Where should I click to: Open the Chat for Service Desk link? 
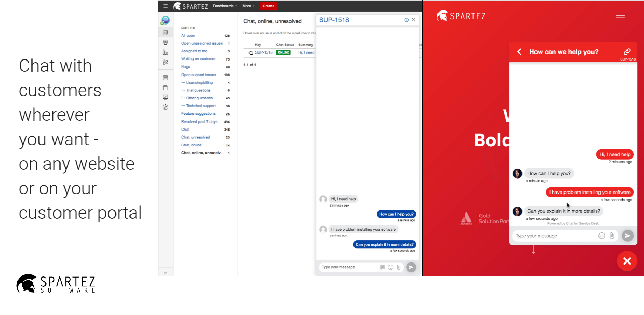582,224
